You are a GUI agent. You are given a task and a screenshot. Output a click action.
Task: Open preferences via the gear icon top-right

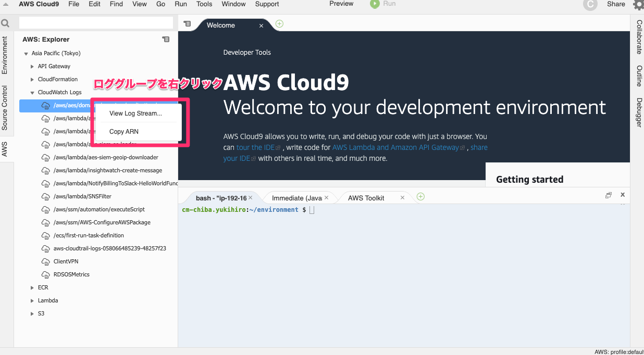pyautogui.click(x=639, y=4)
